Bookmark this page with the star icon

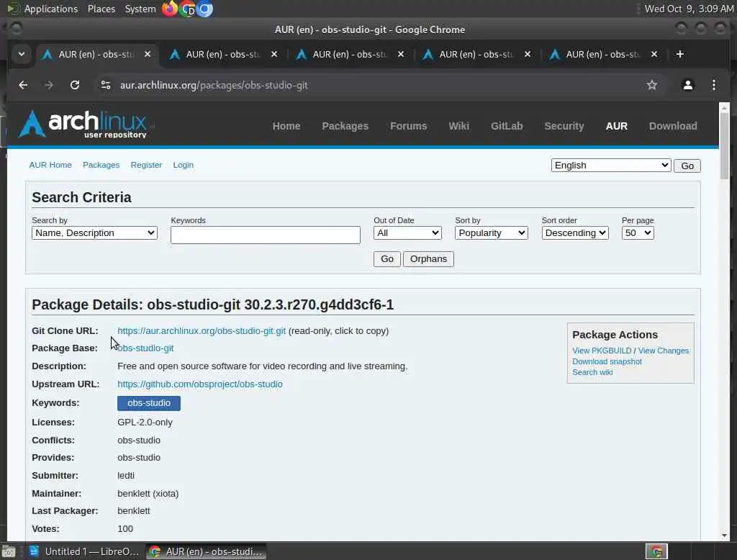point(651,85)
